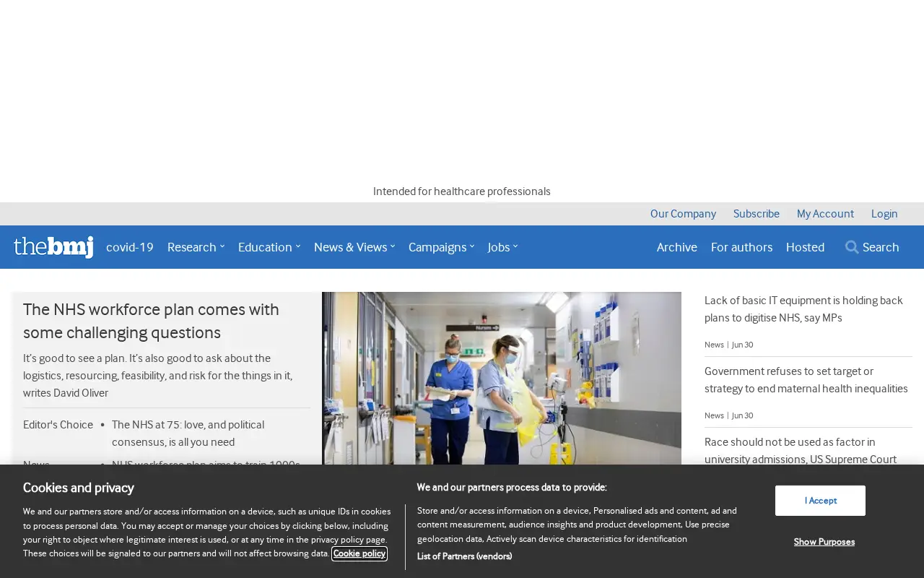Image resolution: width=924 pixels, height=578 pixels.
Task: Open List of Partners (vendors)
Action: point(465,556)
